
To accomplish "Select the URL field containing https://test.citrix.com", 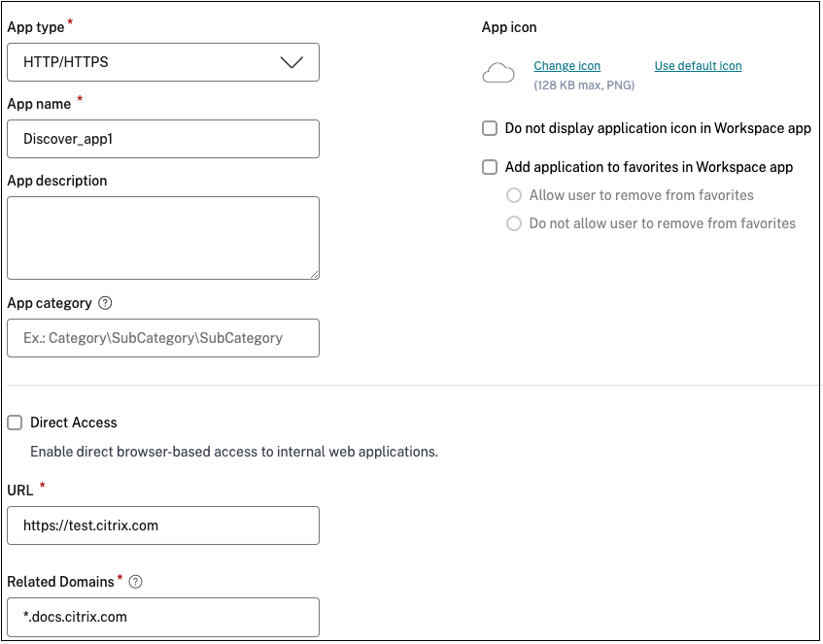I will (162, 525).
